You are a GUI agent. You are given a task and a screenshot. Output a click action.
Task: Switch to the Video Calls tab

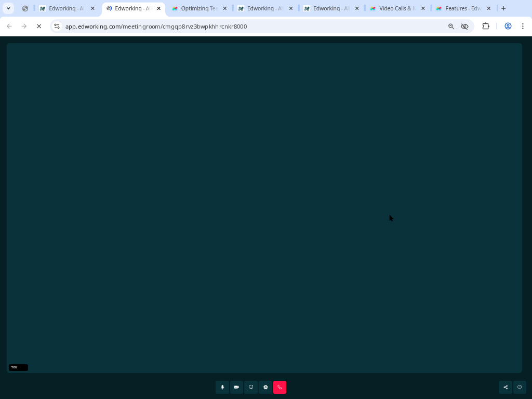(x=396, y=8)
